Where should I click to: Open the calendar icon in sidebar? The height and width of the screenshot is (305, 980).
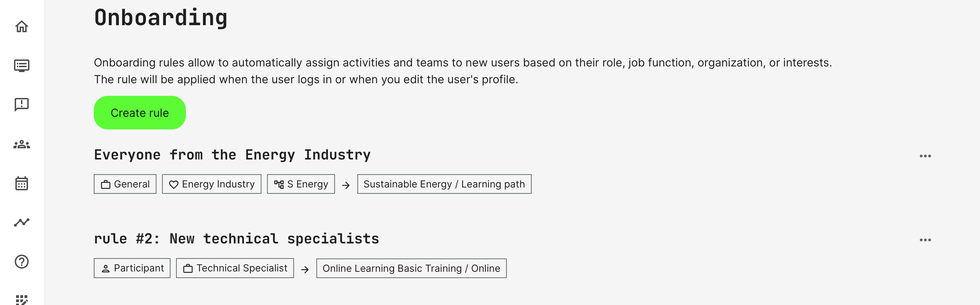click(22, 183)
